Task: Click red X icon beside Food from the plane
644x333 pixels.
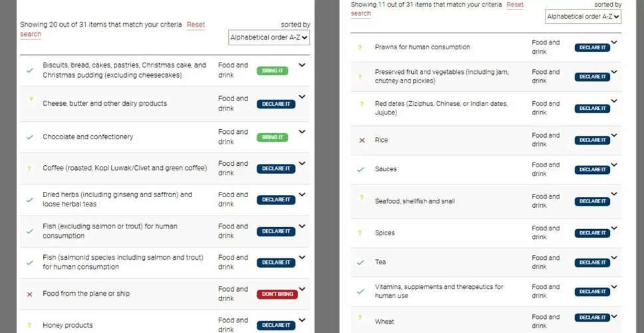Action: click(29, 294)
